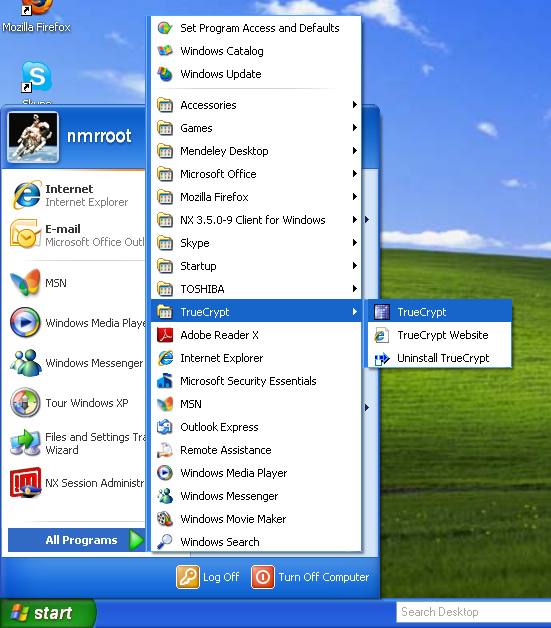Click the NX Session Administrator icon
The image size is (551, 628).
[26, 483]
